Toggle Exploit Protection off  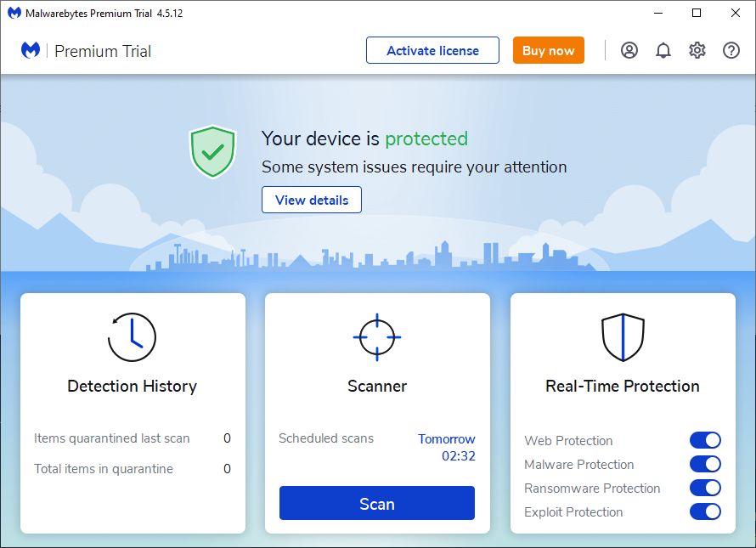pyautogui.click(x=705, y=511)
